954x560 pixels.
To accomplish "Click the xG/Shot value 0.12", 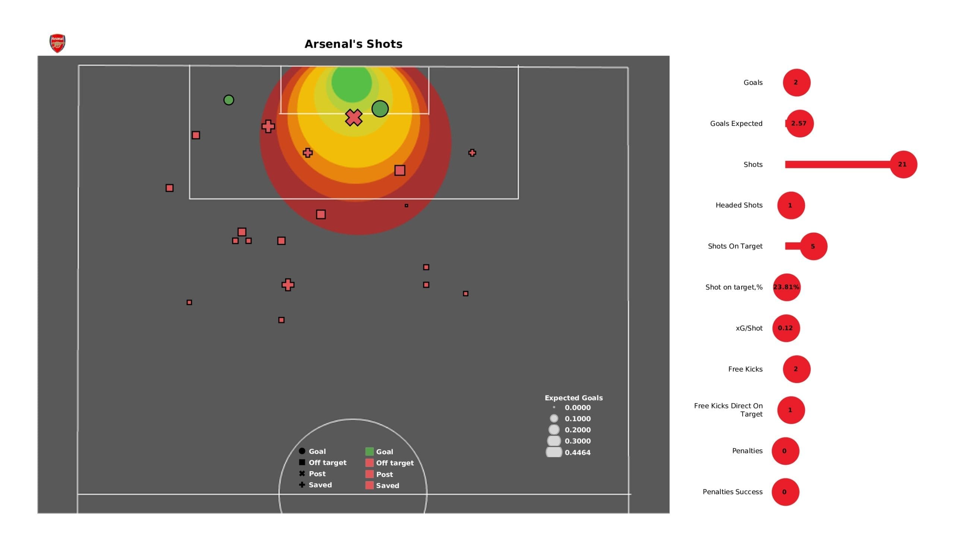I will point(786,327).
